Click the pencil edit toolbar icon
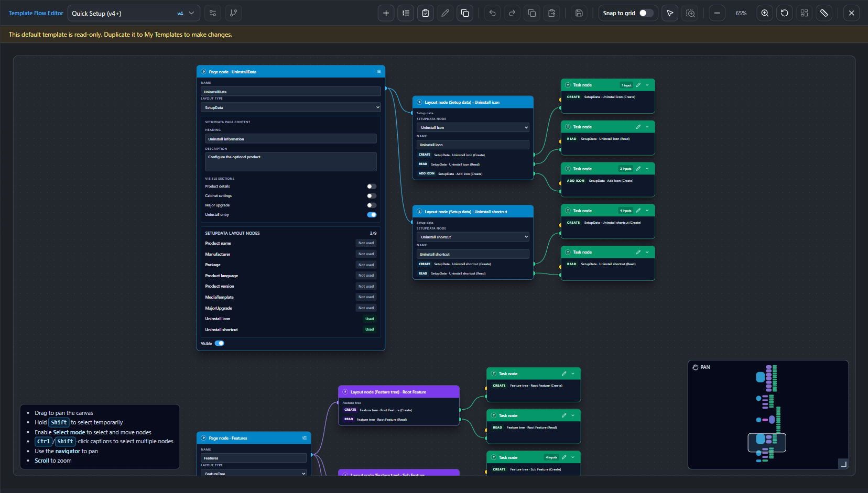This screenshot has height=493, width=868. coord(445,13)
